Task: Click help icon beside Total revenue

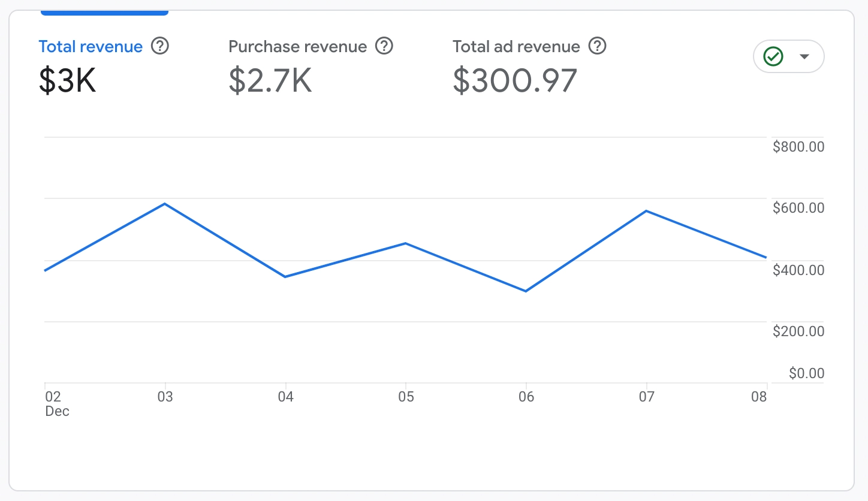Action: [160, 46]
